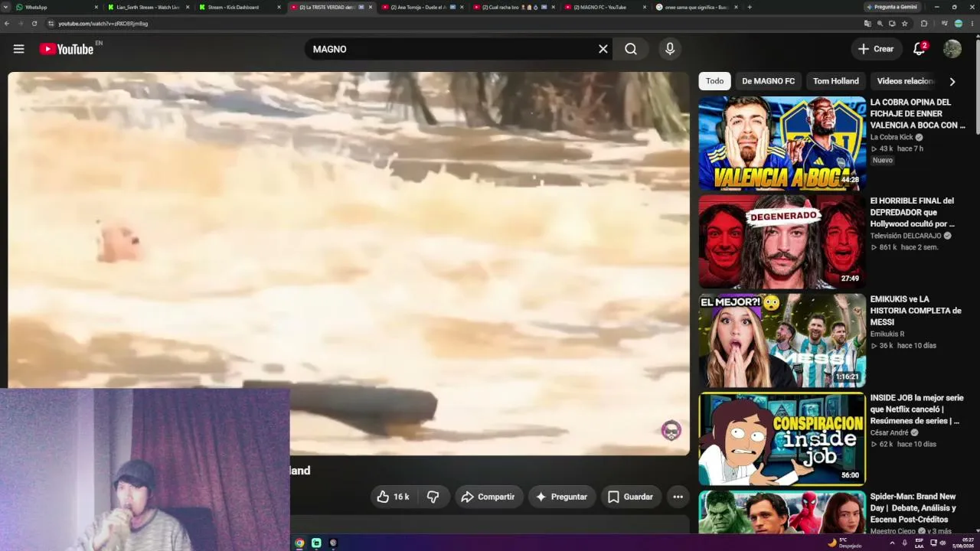Open the Inside Job video thumbnail
The width and height of the screenshot is (980, 551).
[782, 439]
